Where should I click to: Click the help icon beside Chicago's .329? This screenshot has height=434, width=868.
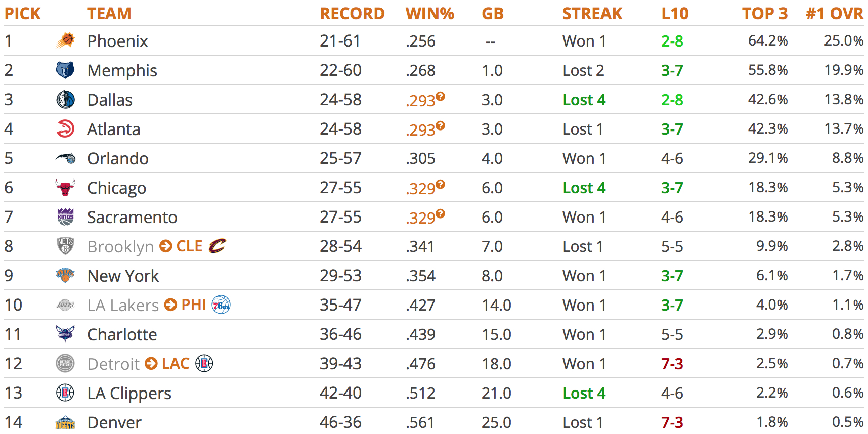(440, 184)
